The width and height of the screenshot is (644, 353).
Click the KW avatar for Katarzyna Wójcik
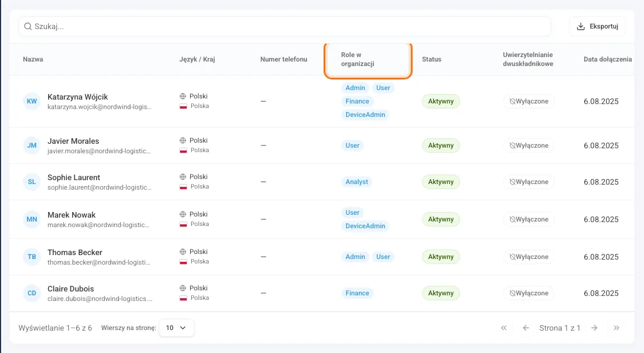pyautogui.click(x=32, y=101)
